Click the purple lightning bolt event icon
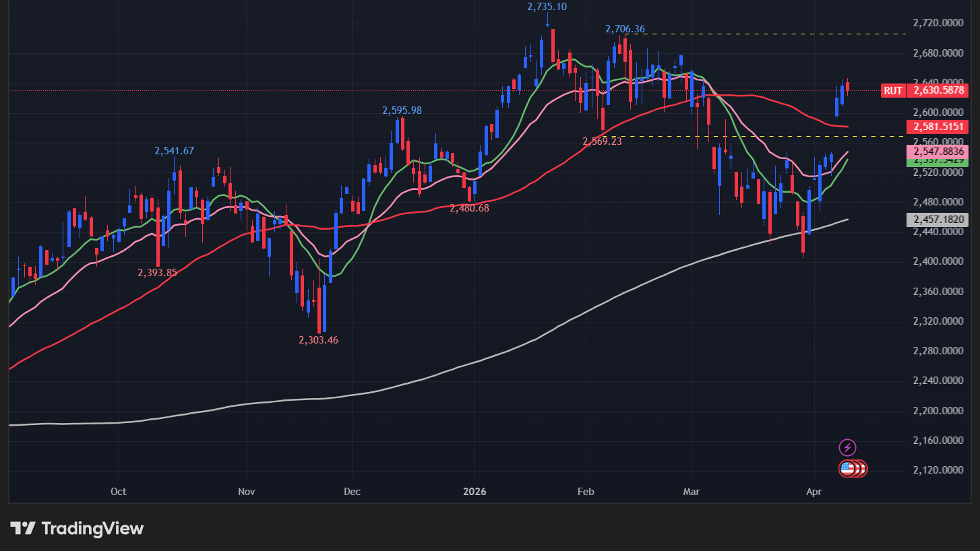 click(847, 447)
